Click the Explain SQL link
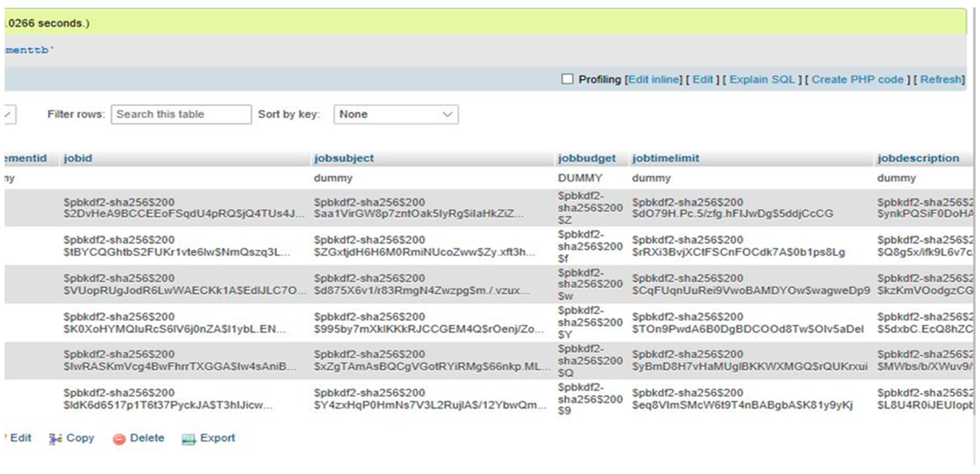 coord(762,79)
